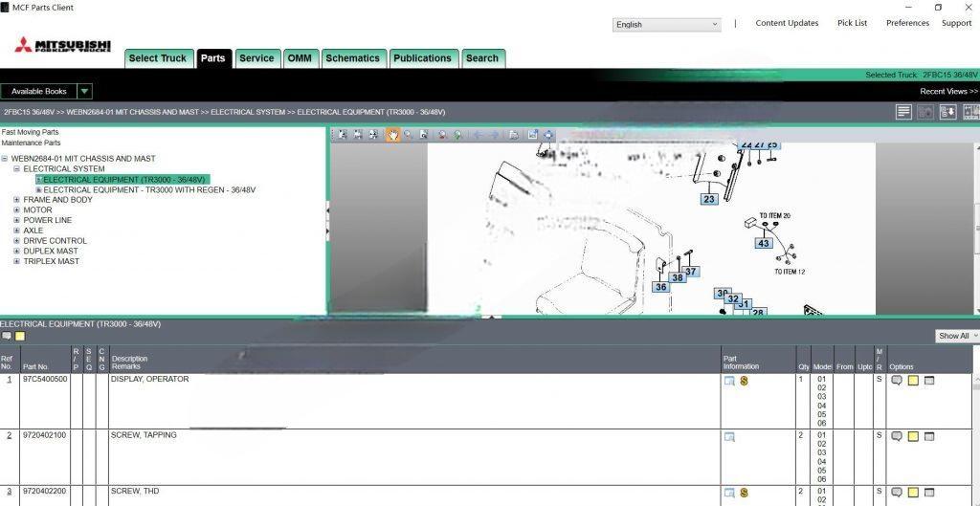Click the Pick List link
This screenshot has width=980, height=506.
click(852, 23)
